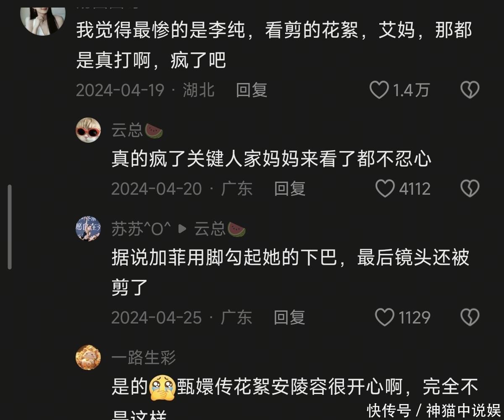Open 云总 username in first reply
Image resolution: width=504 pixels, height=420 pixels.
(128, 130)
